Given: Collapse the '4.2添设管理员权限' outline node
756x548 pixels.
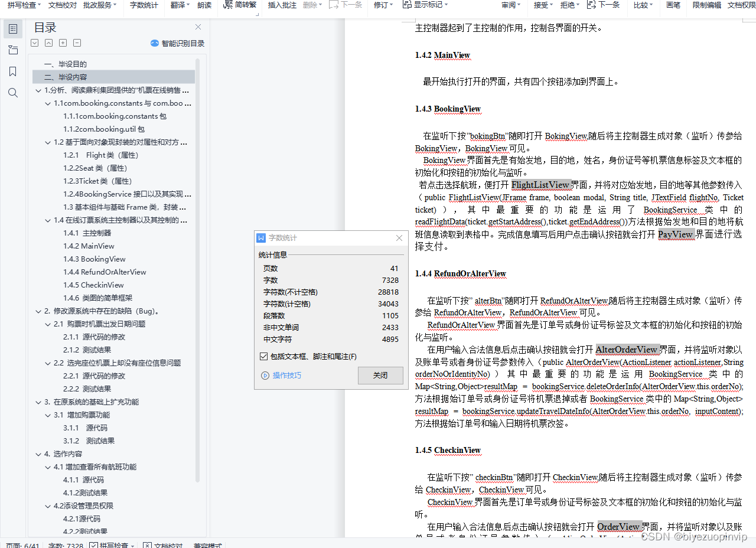Looking at the screenshot, I should [48, 506].
